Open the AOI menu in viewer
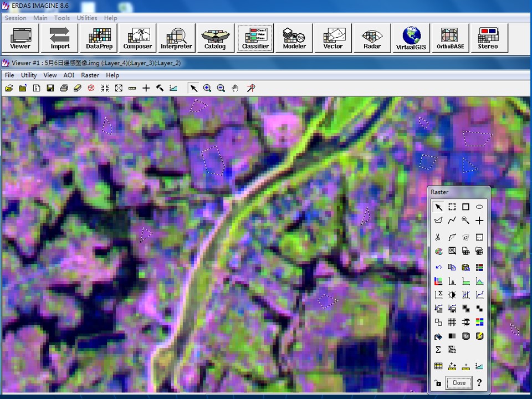This screenshot has height=399, width=532. point(69,75)
